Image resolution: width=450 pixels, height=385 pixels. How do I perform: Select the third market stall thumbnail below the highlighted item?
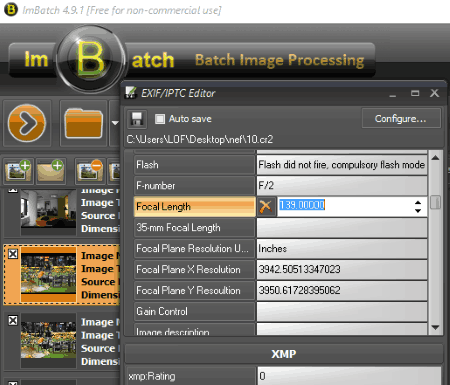[48, 340]
